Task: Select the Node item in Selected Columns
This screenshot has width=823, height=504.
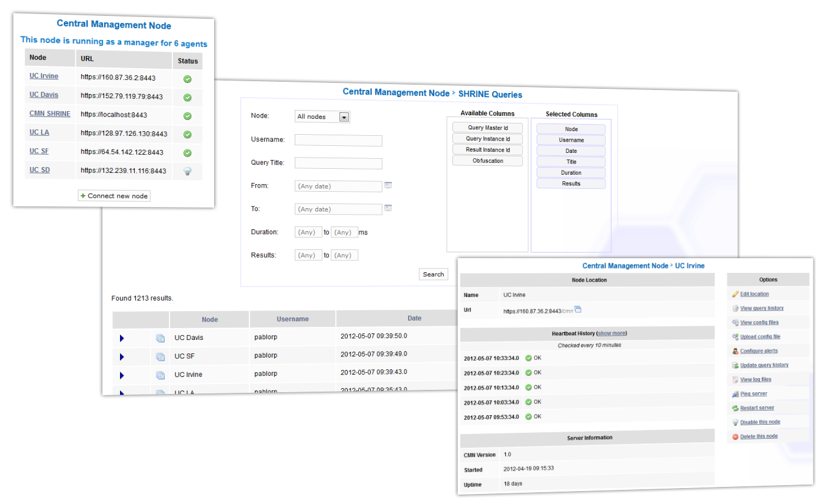Action: click(571, 129)
